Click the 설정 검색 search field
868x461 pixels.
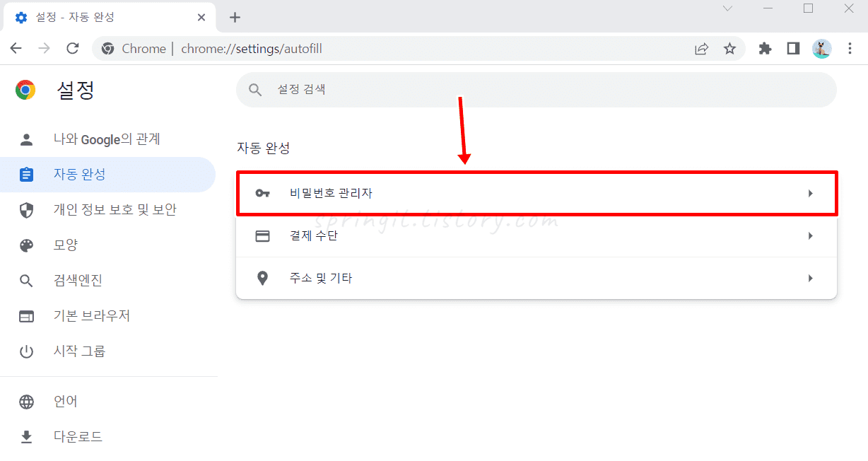point(536,90)
